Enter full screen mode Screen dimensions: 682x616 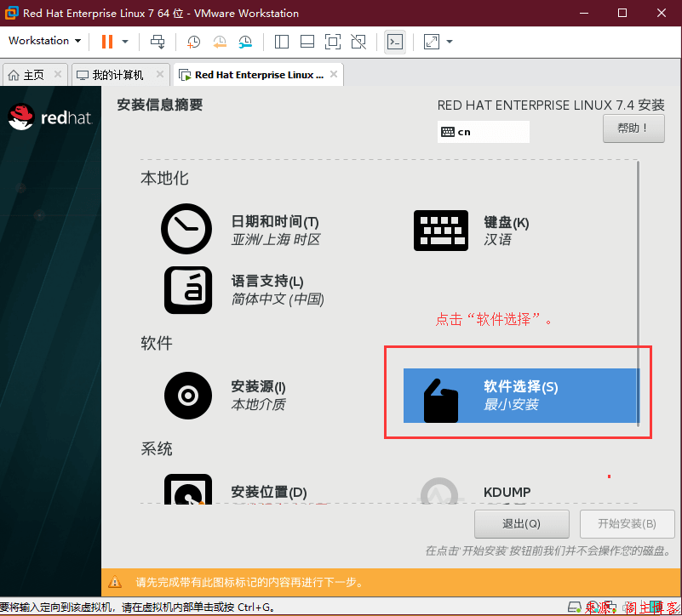pos(333,42)
